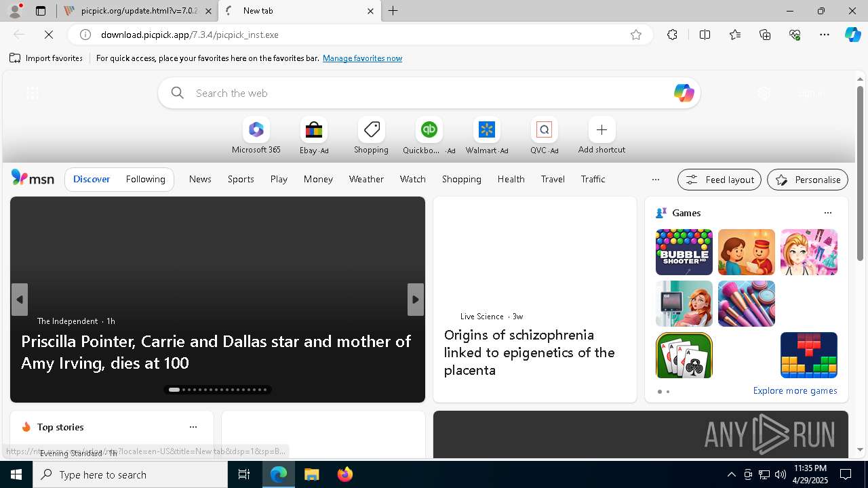Open the volume control in tray
868x488 pixels.
(x=780, y=474)
